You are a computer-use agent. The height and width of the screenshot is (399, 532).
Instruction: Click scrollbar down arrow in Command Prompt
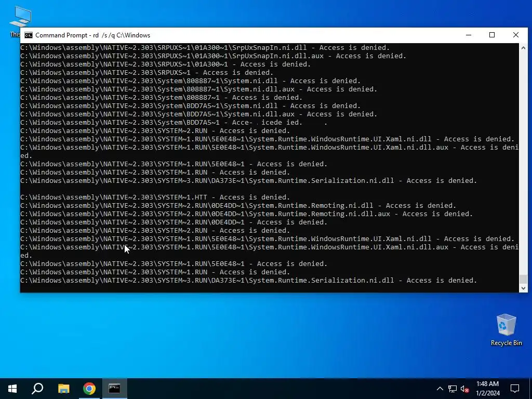[x=523, y=288]
